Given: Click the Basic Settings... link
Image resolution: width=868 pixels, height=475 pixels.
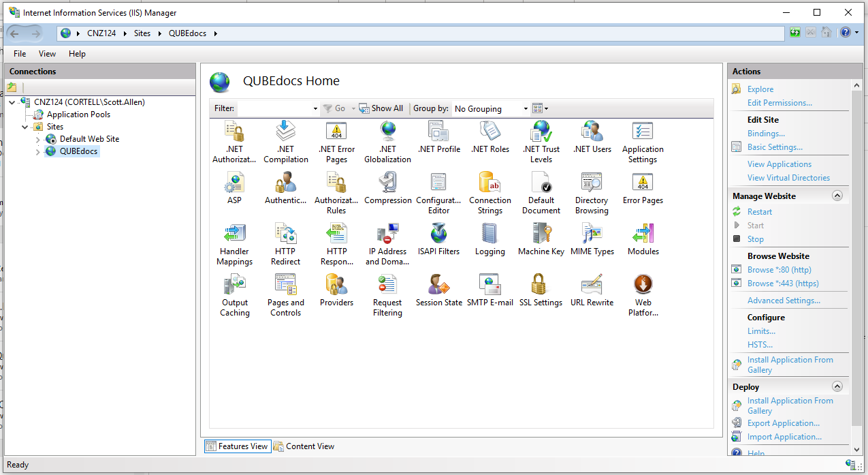Looking at the screenshot, I should pyautogui.click(x=775, y=147).
